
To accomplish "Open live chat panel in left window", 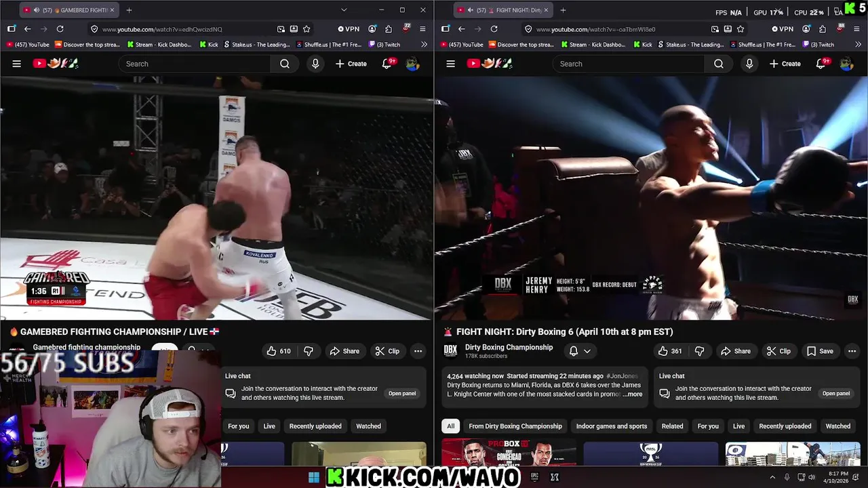I will pos(402,393).
